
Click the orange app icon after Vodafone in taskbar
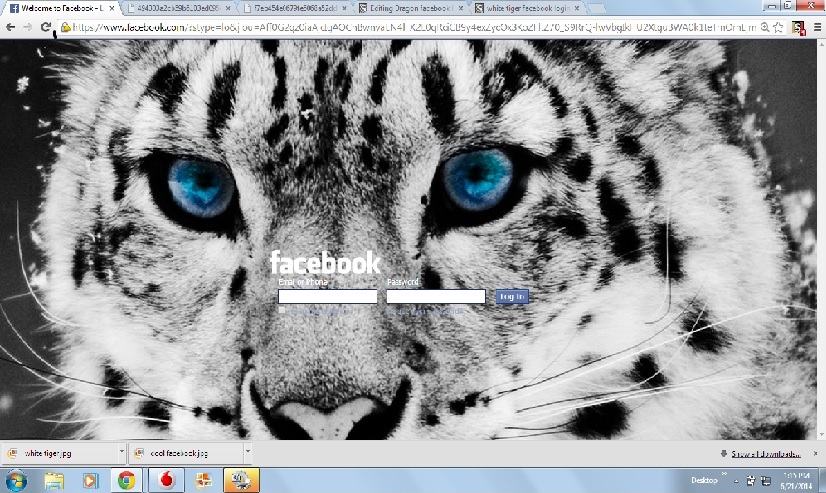[203, 480]
